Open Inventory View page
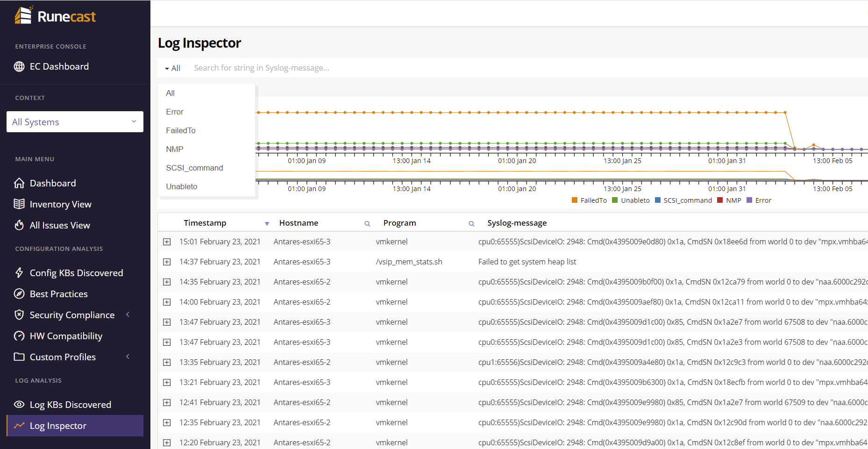The height and width of the screenshot is (449, 868). [x=60, y=204]
